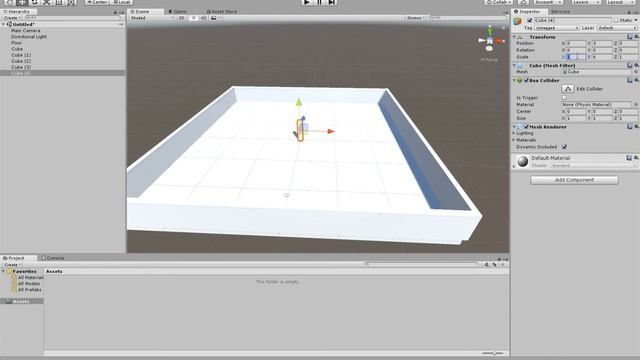This screenshot has width=640, height=360.
Task: Click the Edit Collider icon button
Action: tap(568, 89)
